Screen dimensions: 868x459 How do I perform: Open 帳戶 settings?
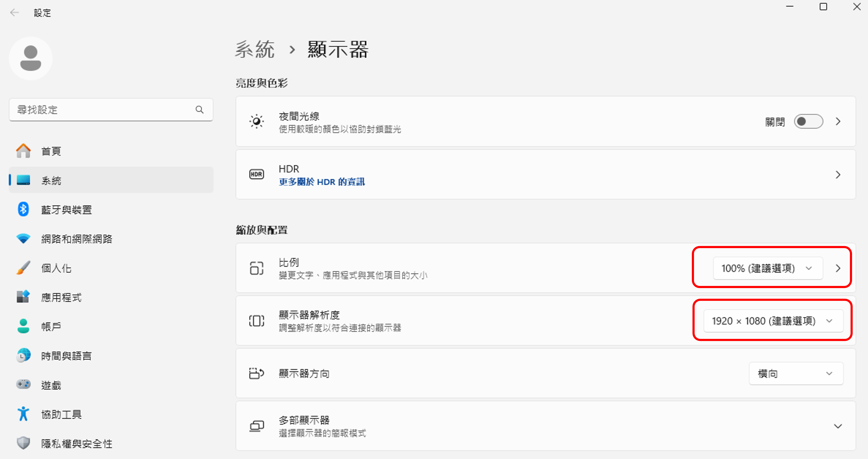coord(111,326)
